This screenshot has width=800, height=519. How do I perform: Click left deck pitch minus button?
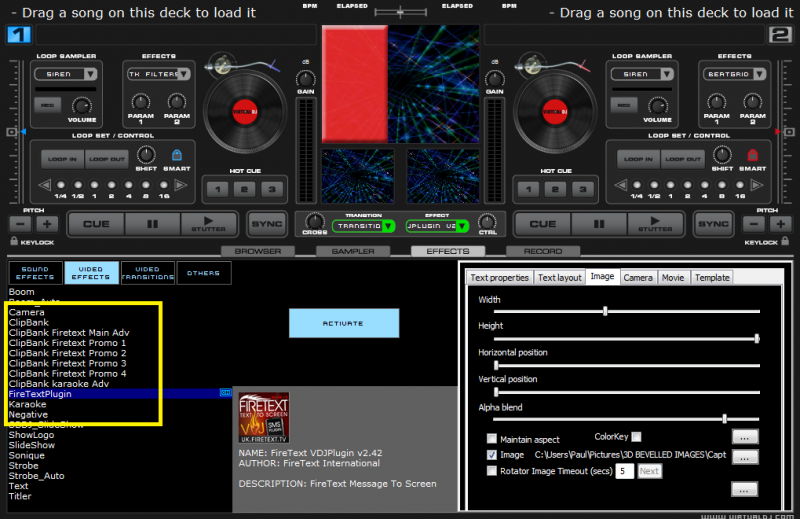[x=20, y=224]
